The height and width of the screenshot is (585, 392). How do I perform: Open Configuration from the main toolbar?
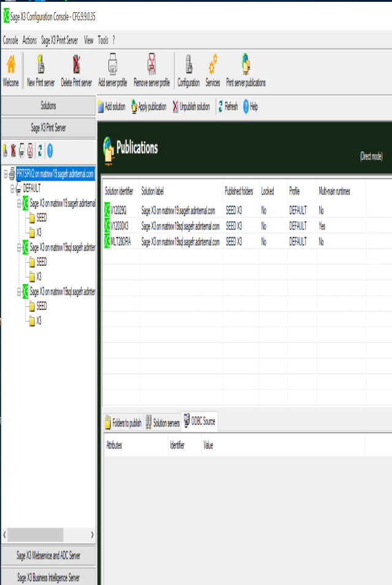point(189,64)
